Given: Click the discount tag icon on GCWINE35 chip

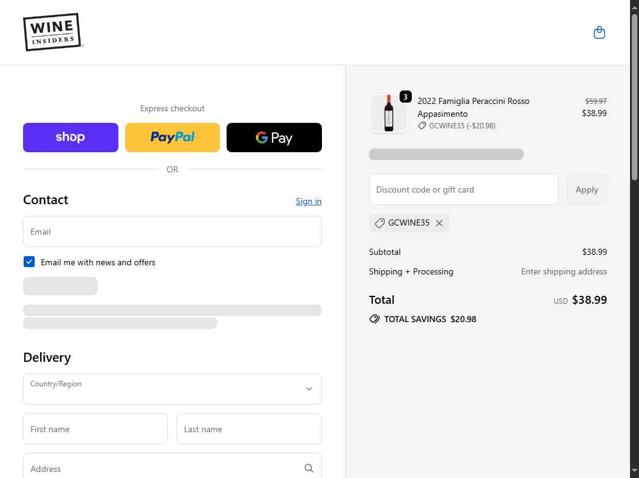Looking at the screenshot, I should point(380,223).
